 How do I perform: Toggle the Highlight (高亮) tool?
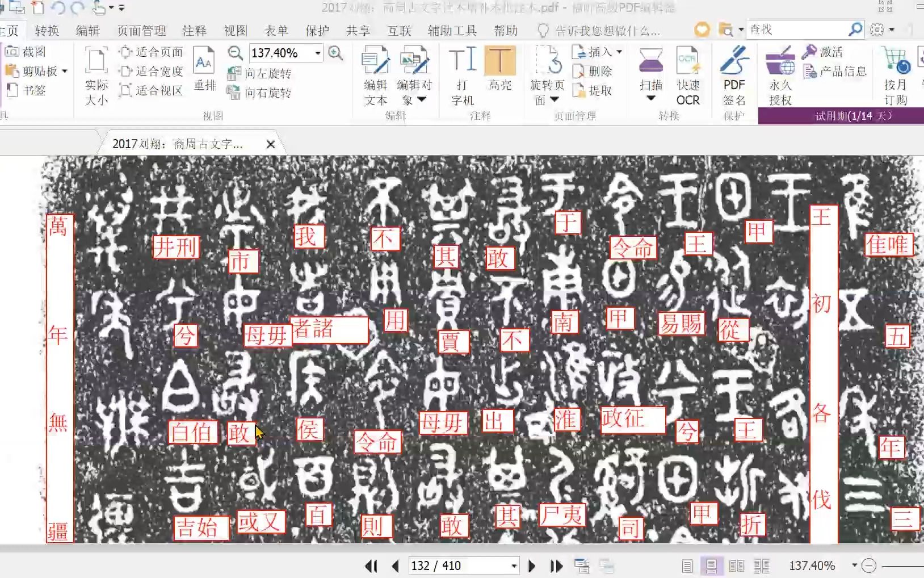(x=500, y=69)
